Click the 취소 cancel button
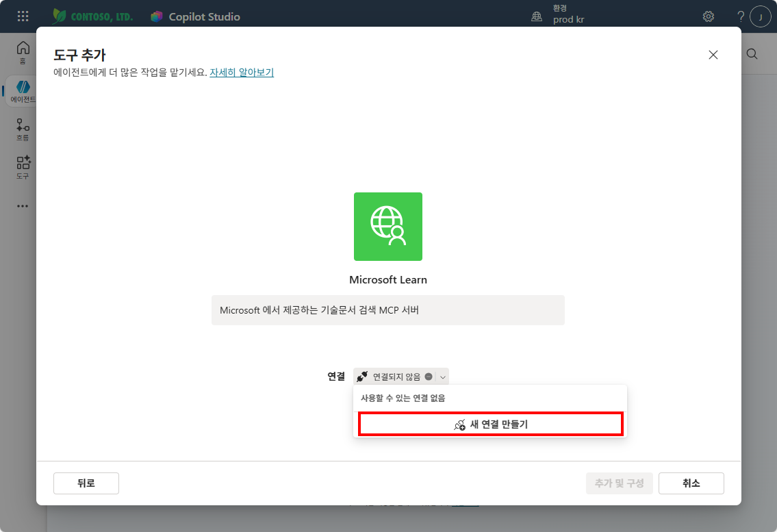This screenshot has height=532, width=777. (x=691, y=483)
